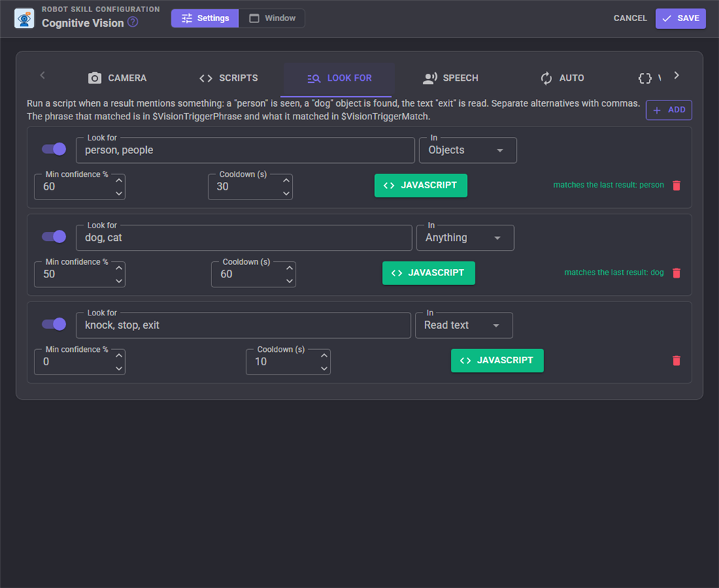
Task: Open the 'Read text' In dropdown
Action: pyautogui.click(x=463, y=326)
